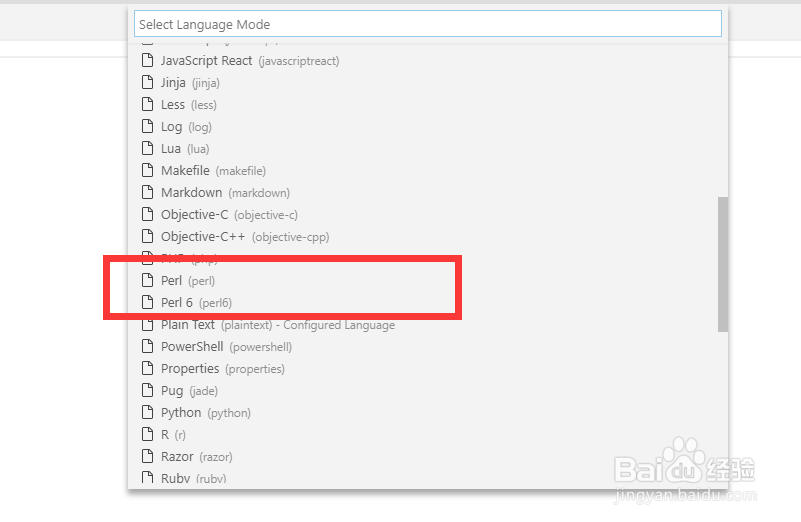The image size is (801, 522).
Task: Click file icon beside Makefile
Action: tap(147, 170)
